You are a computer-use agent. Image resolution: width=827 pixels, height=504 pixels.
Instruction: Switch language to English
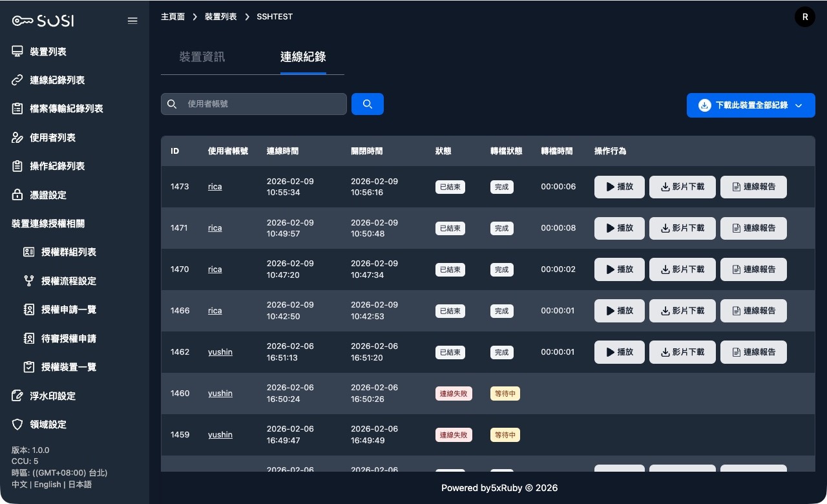pos(48,485)
